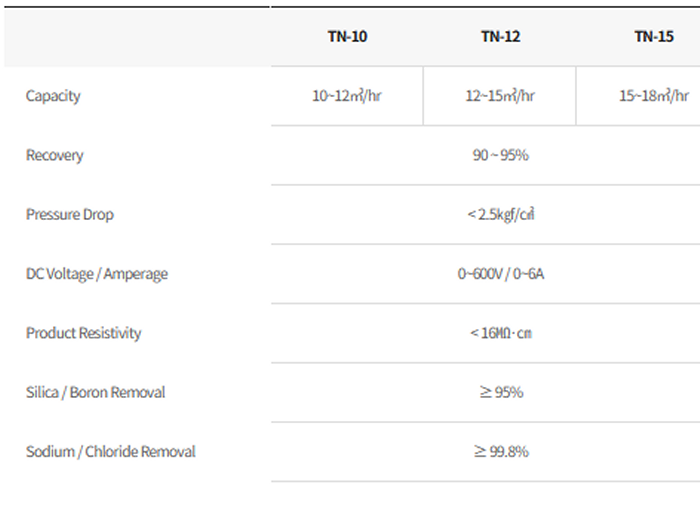Click the 0~600V / 0~6A value
700x516 pixels.
pos(500,274)
